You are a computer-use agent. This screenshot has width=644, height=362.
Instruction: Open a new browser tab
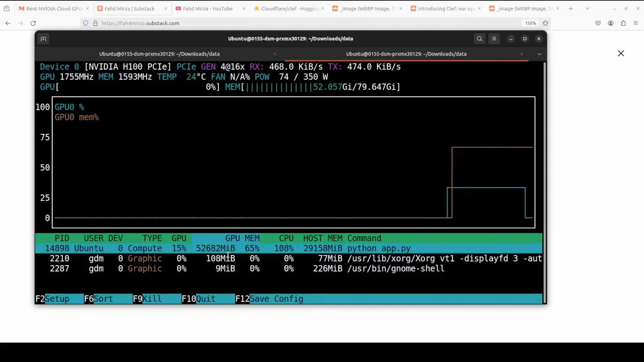click(x=570, y=8)
